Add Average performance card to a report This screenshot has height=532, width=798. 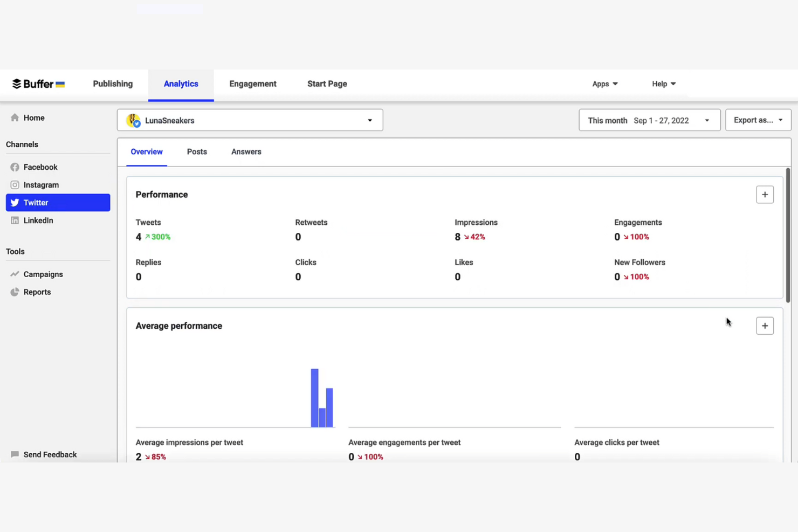pyautogui.click(x=765, y=326)
